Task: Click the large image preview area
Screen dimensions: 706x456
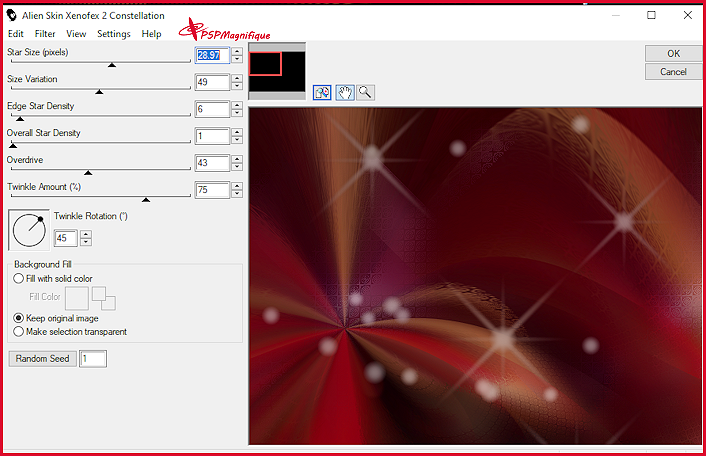Action: 475,276
